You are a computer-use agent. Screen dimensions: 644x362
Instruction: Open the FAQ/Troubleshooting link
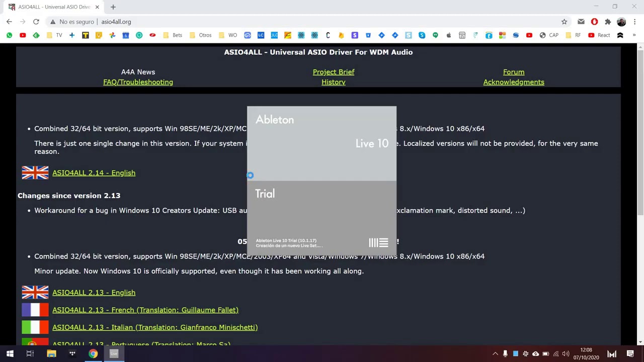click(138, 82)
